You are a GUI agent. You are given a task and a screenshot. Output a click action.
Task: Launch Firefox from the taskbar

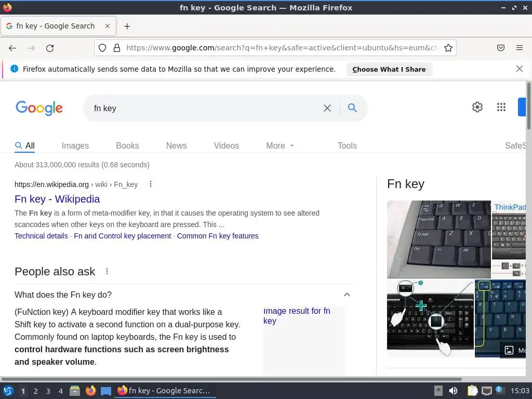pyautogui.click(x=90, y=391)
